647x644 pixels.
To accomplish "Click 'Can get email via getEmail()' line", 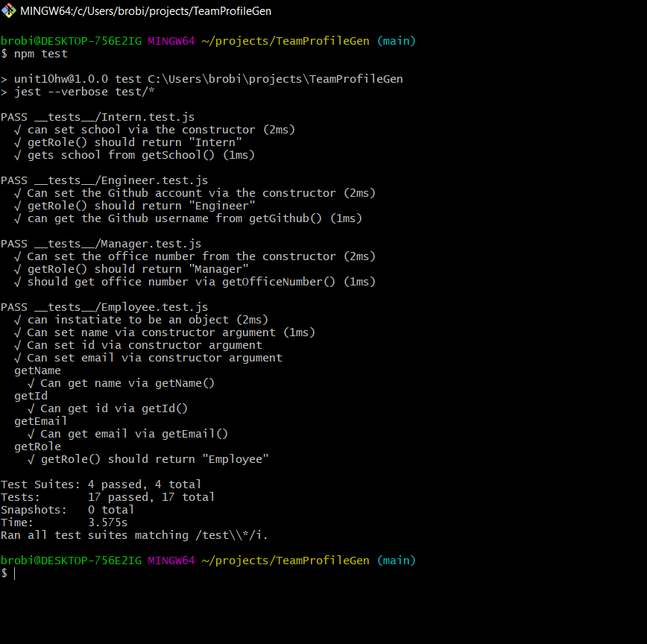I will 128,434.
